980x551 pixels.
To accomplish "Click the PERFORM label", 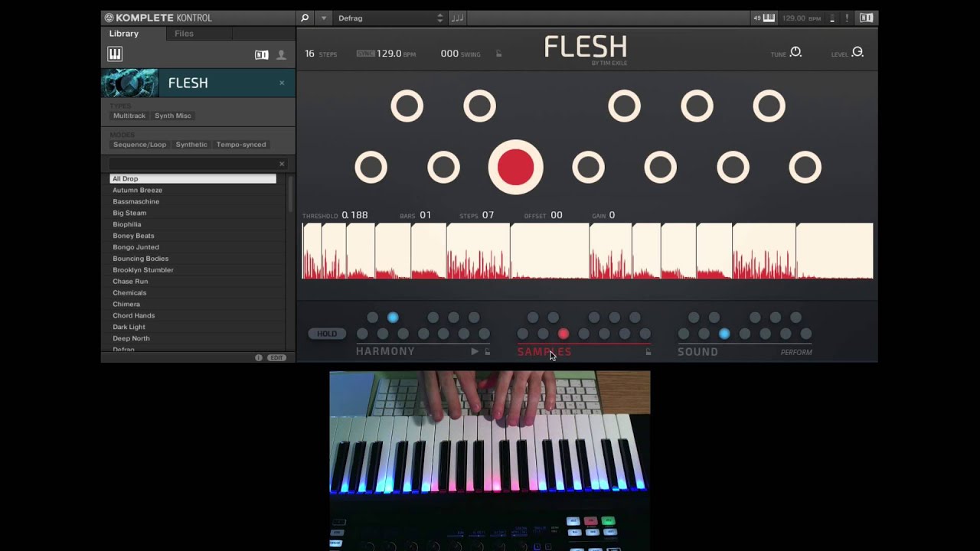I will pyautogui.click(x=796, y=352).
